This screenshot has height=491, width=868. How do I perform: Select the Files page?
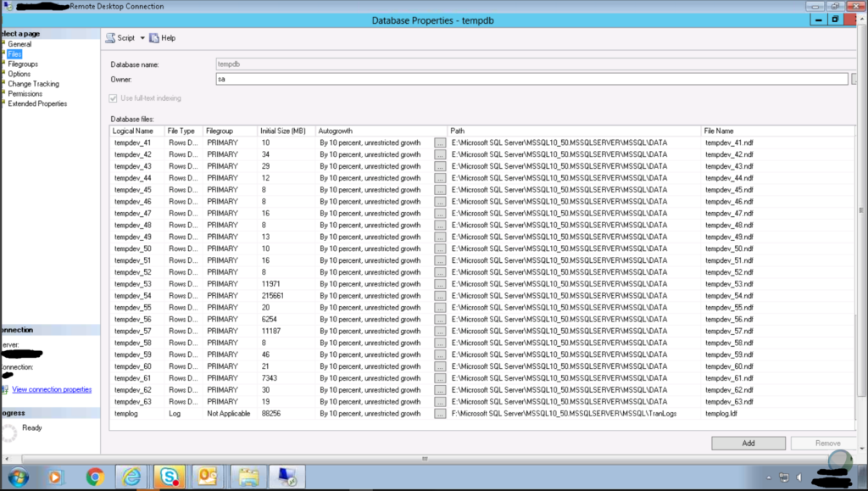[14, 54]
